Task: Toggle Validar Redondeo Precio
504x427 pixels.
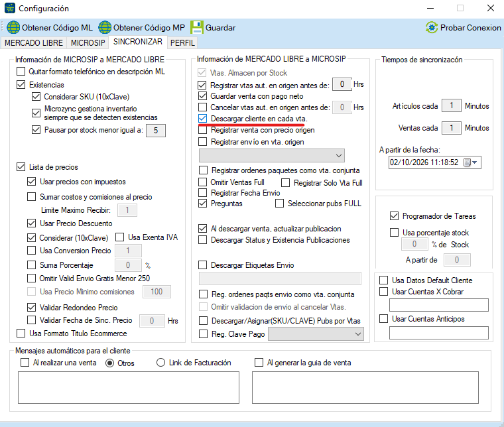Action: pos(32,308)
